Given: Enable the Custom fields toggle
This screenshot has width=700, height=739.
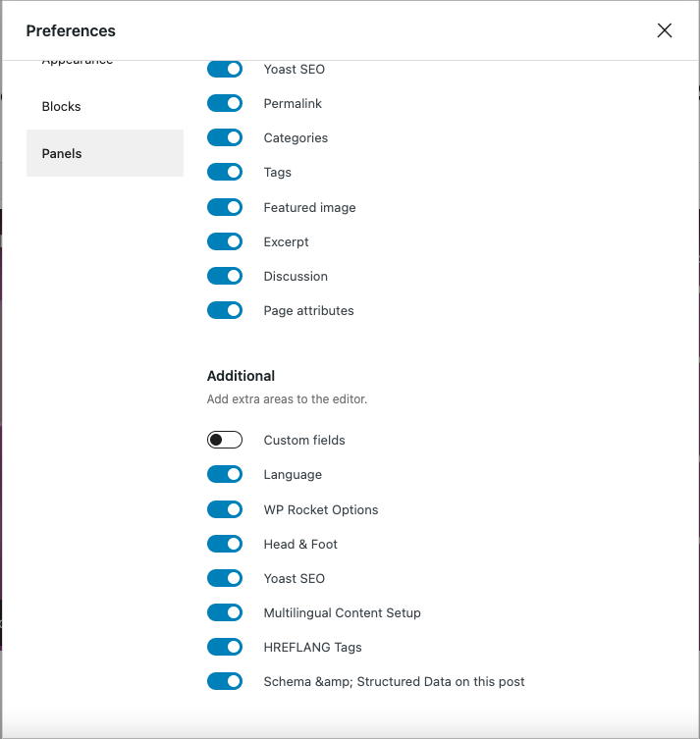Looking at the screenshot, I should (225, 440).
